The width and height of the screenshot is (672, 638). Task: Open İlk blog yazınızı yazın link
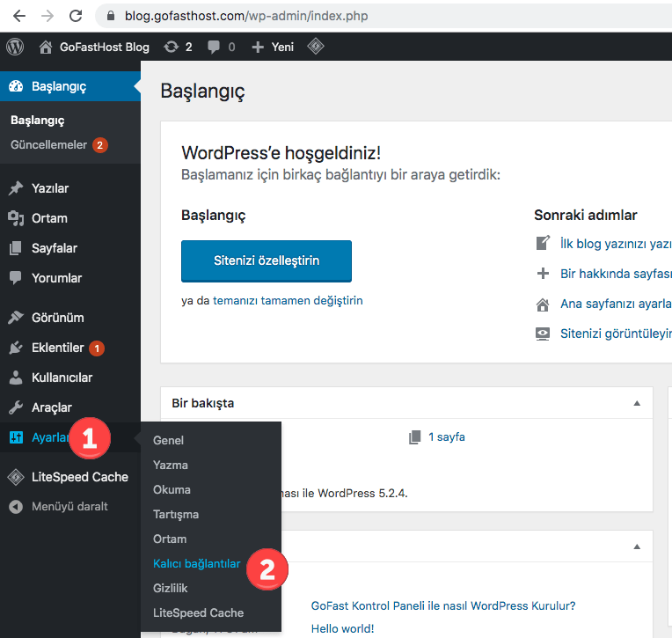pos(617,244)
